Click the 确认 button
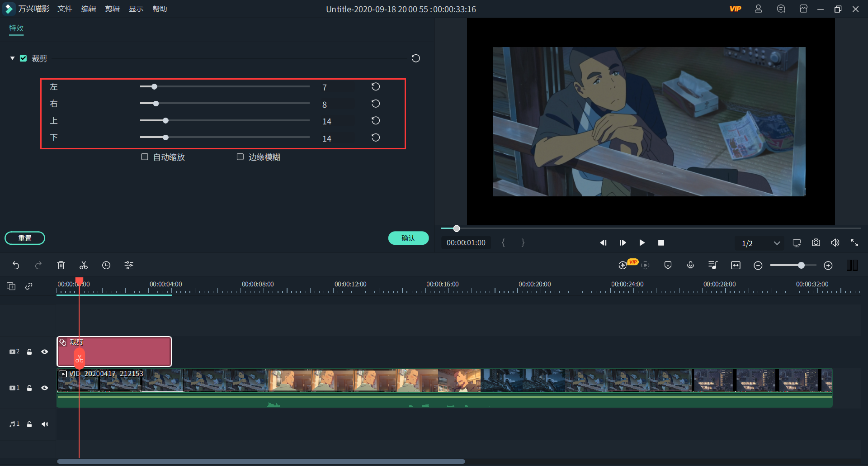868x466 pixels. (408, 238)
